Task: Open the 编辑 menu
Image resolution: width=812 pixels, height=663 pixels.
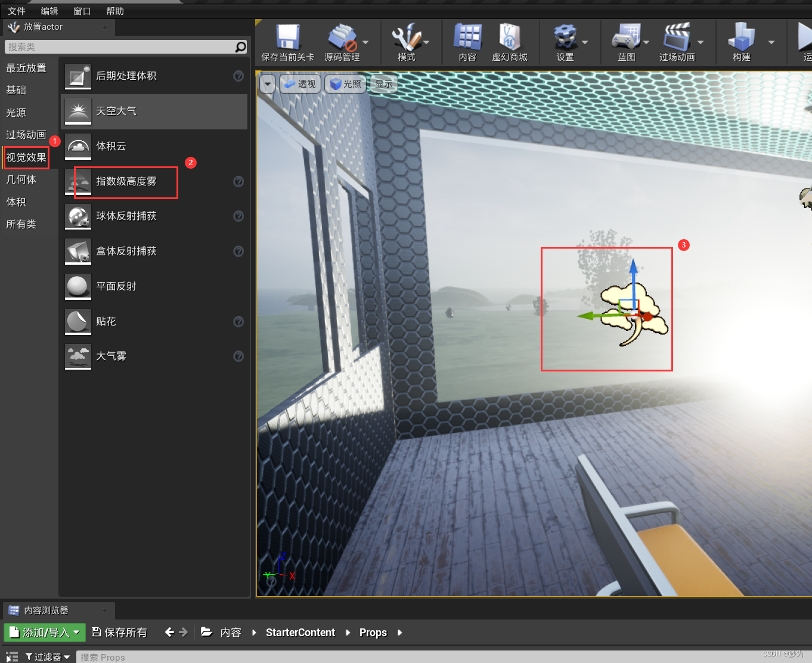Action: click(x=49, y=11)
